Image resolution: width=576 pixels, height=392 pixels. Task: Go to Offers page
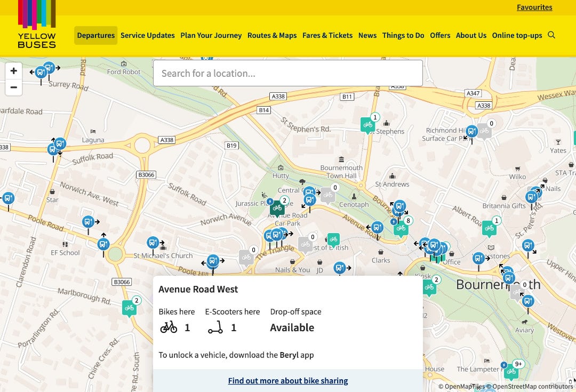point(440,35)
